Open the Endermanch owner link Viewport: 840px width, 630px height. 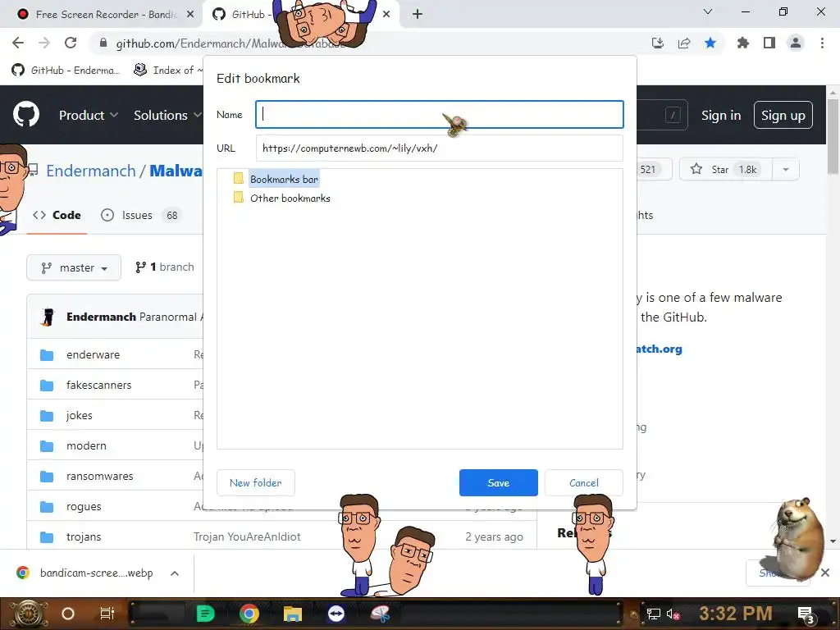coord(90,171)
